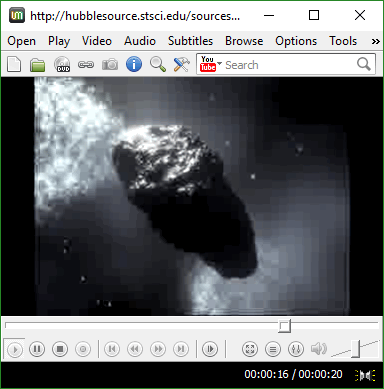Open DVD disc from toolbar
384x389 pixels.
tap(62, 64)
